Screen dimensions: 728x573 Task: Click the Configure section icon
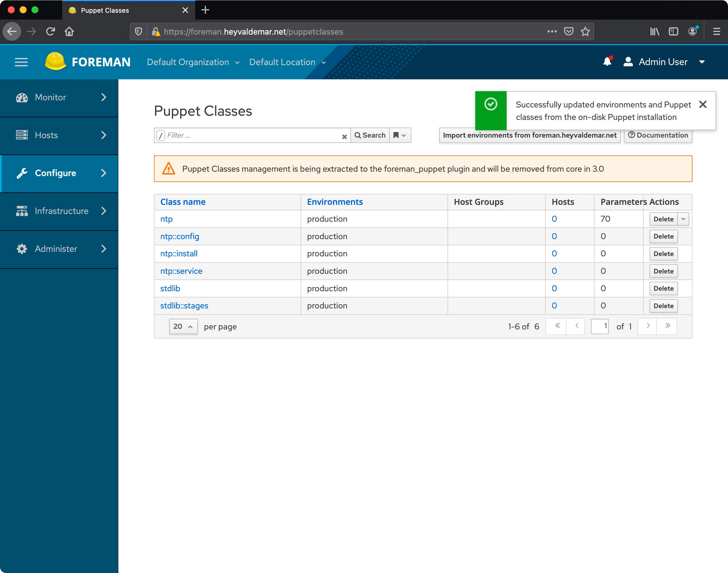coord(22,173)
